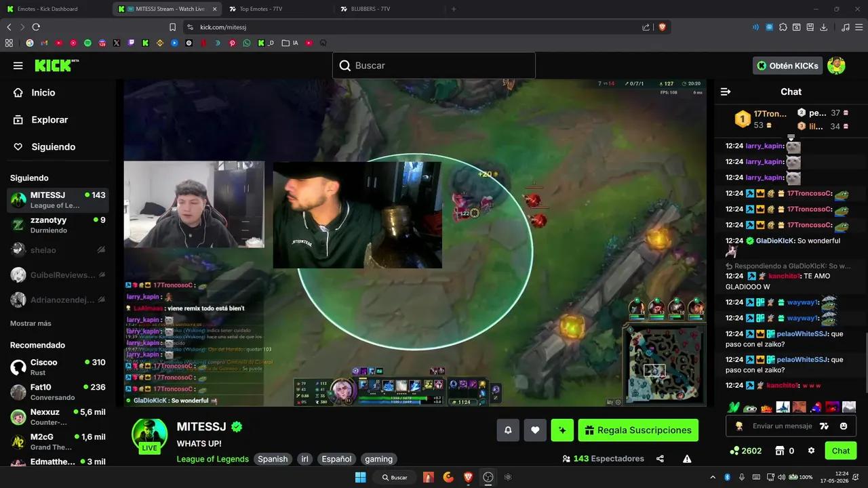Reload the page
The width and height of the screenshot is (868, 488).
(36, 27)
